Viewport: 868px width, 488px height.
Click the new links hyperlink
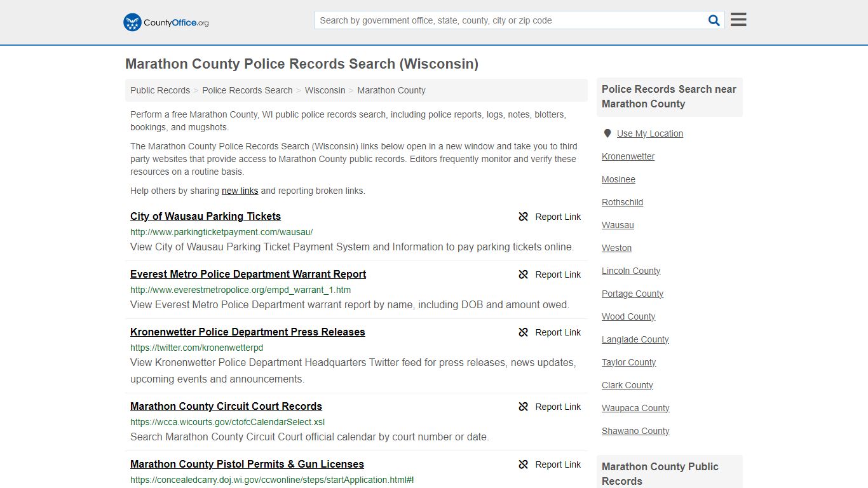tap(240, 191)
